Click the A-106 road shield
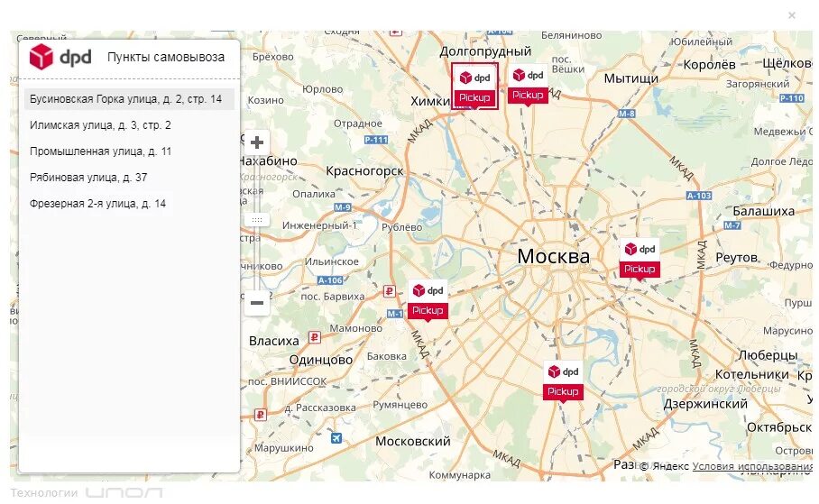This screenshot has height=504, width=819. click(x=330, y=279)
